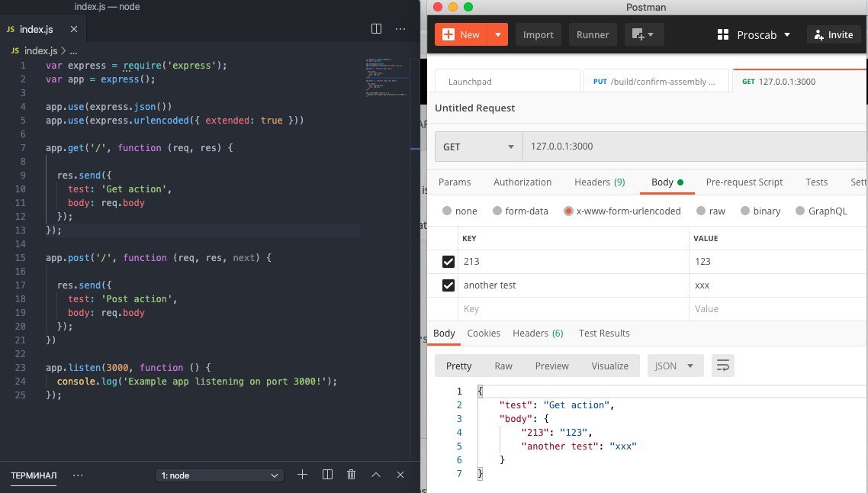Open the Postman Runner

point(593,34)
